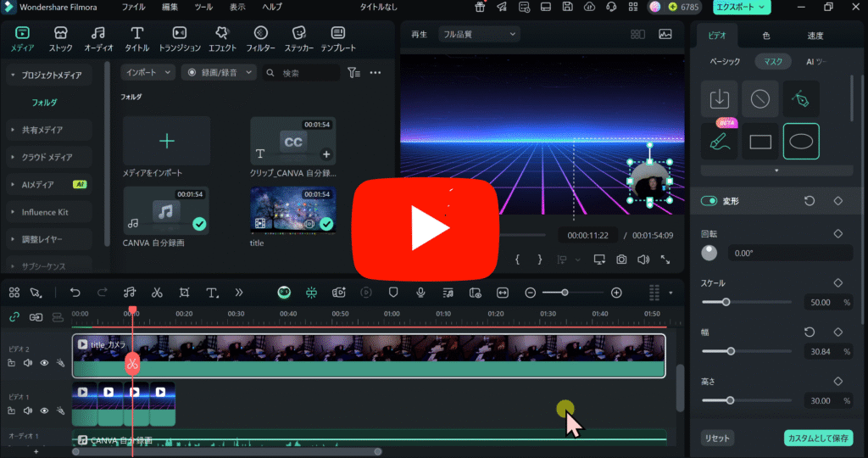This screenshot has height=458, width=868.
Task: Open the Templates tab
Action: coord(337,39)
